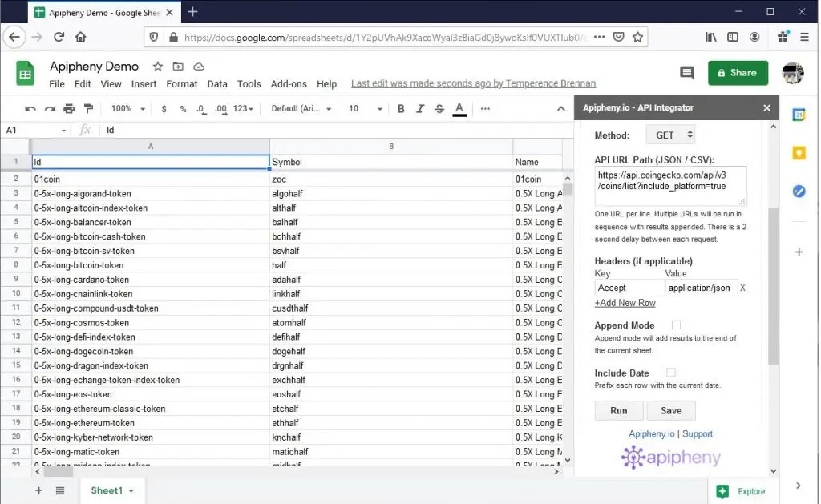
Task: Activate the paint format tool
Action: [x=88, y=109]
